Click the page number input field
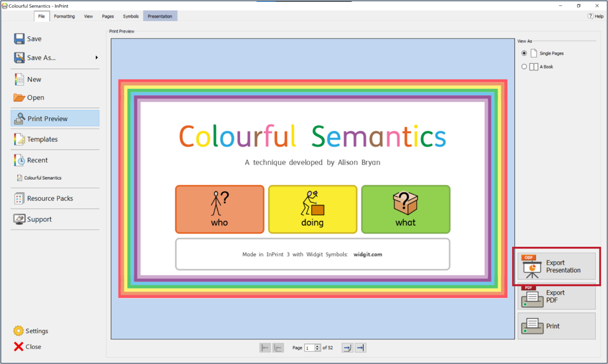The width and height of the screenshot is (608, 364). coord(309,348)
